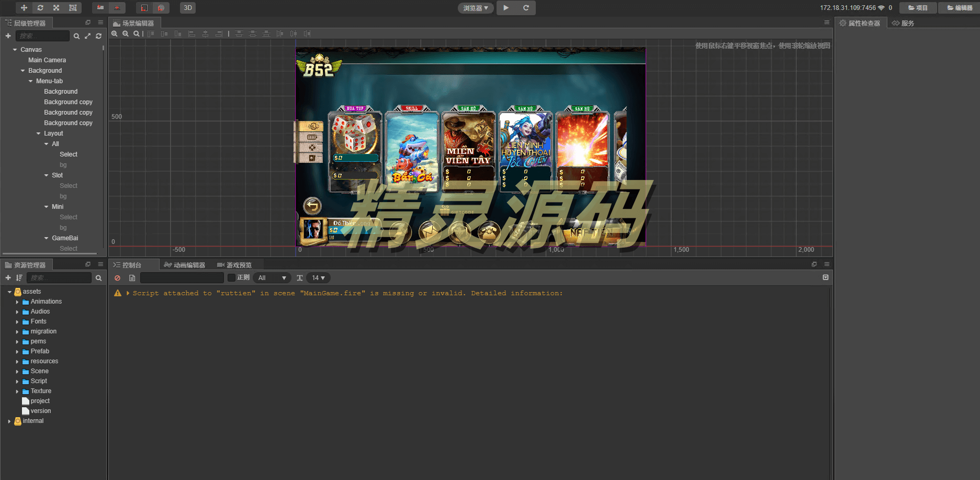Toggle 3D scene view mode
Image resolution: width=980 pixels, height=480 pixels.
tap(188, 8)
